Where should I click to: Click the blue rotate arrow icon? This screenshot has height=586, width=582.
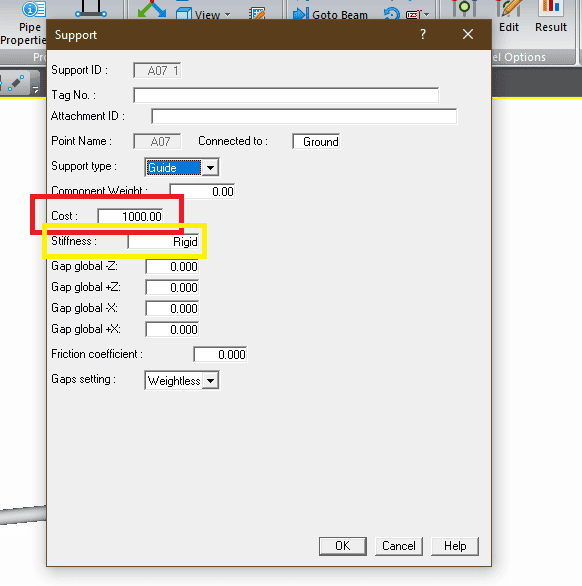(x=391, y=14)
